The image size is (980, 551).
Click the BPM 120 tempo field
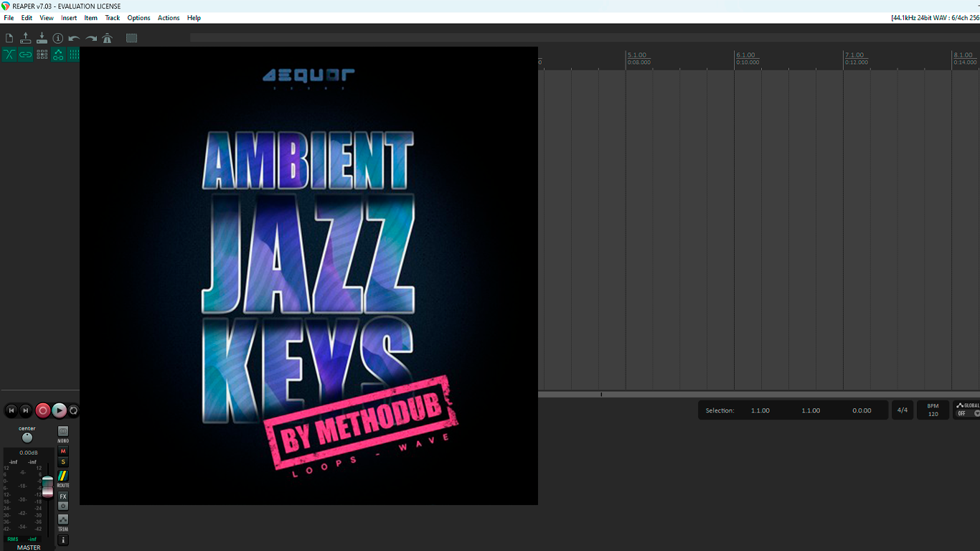point(933,410)
